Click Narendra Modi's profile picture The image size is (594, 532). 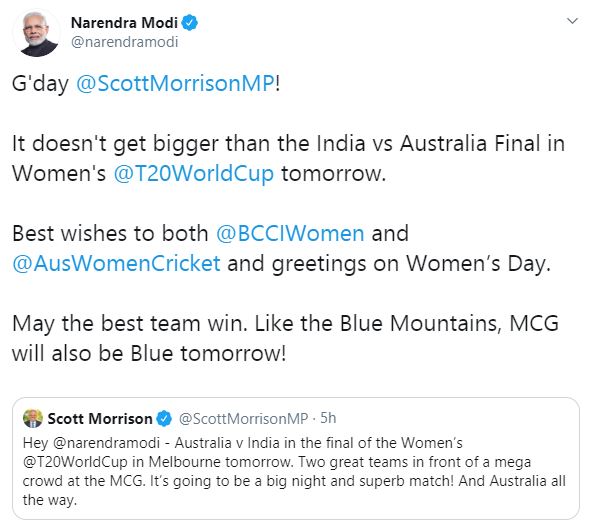36,33
